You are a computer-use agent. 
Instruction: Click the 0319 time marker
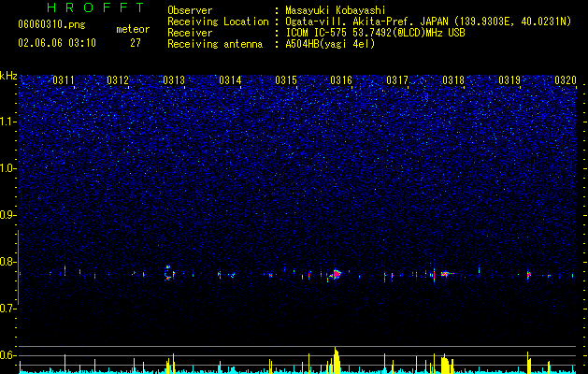coord(509,80)
